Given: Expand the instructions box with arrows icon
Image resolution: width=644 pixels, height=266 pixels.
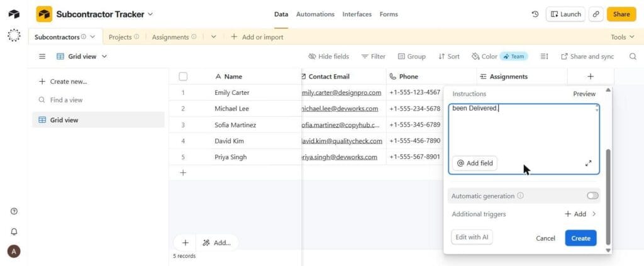Looking at the screenshot, I should point(588,163).
